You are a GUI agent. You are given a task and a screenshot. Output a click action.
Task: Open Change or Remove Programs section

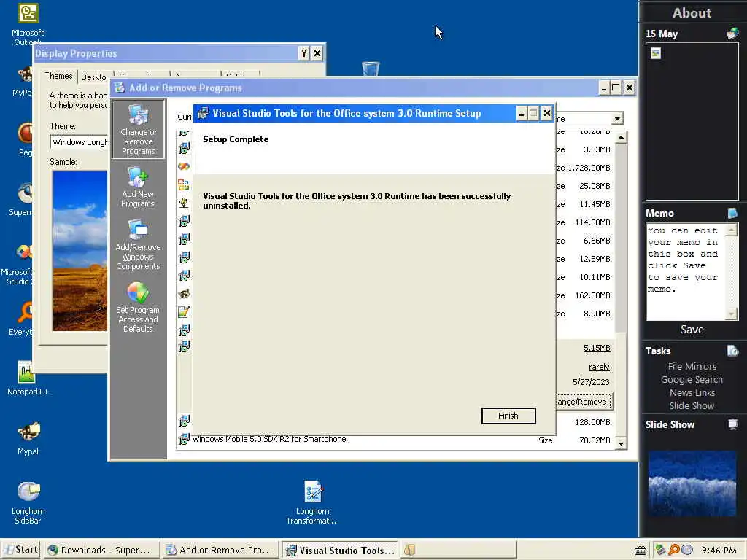[x=138, y=130]
